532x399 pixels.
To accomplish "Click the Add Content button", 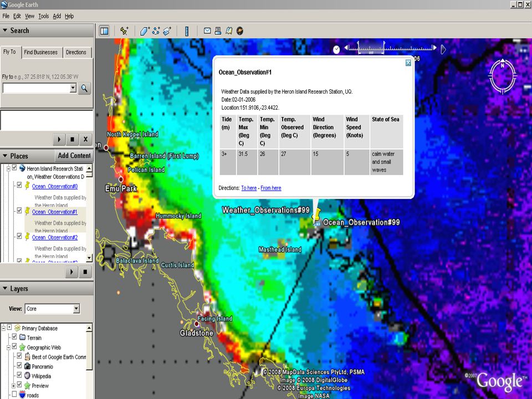I will 74,156.
